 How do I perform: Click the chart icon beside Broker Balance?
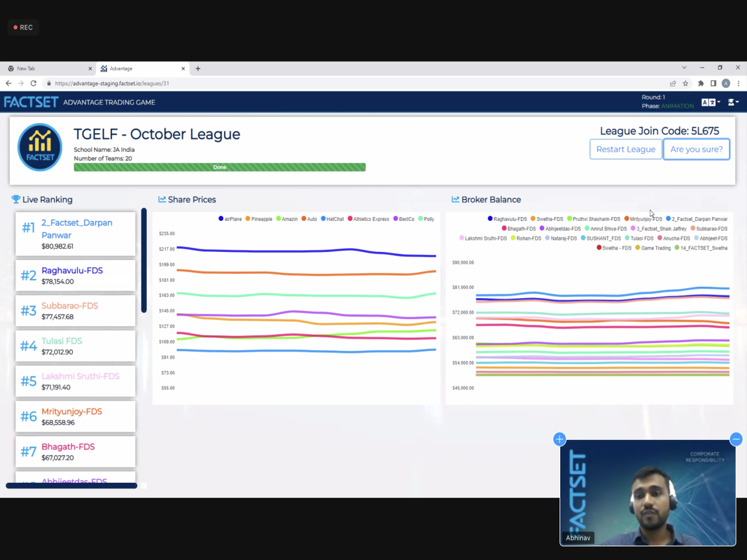(x=456, y=200)
